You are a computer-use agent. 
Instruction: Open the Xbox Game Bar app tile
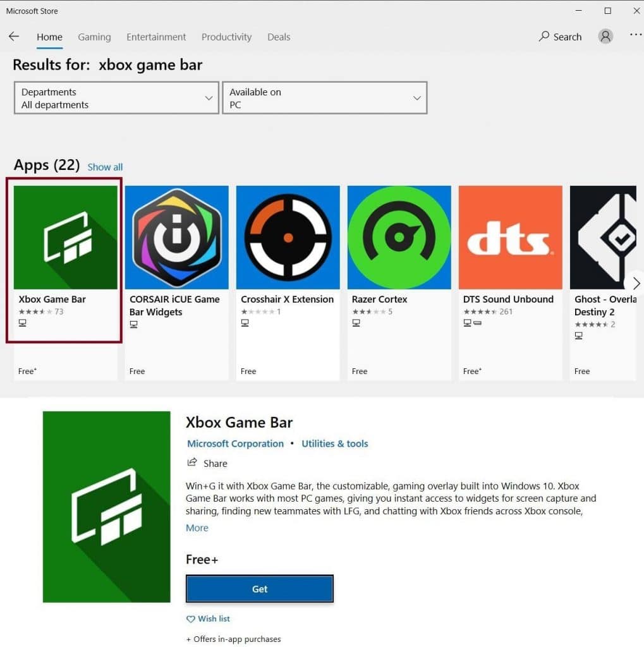pyautogui.click(x=63, y=237)
